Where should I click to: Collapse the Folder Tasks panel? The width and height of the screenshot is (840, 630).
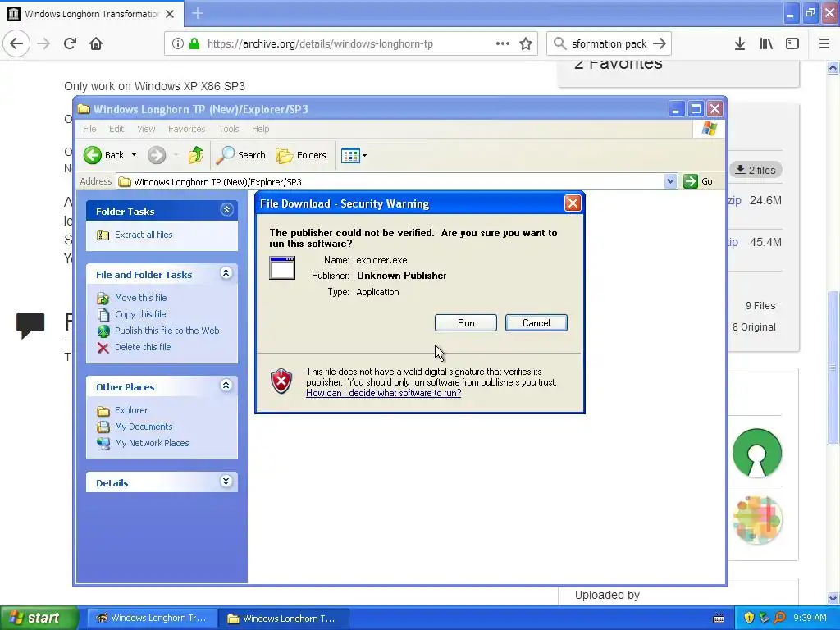click(226, 209)
